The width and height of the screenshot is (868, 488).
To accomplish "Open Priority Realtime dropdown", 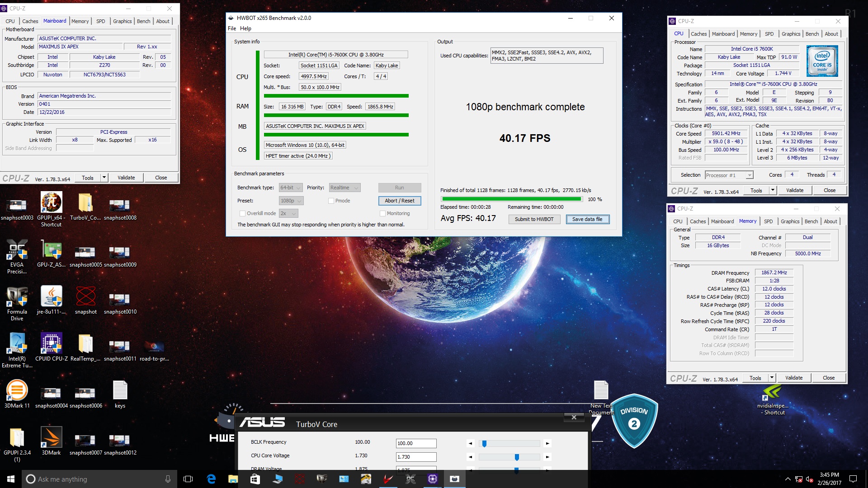I will click(344, 188).
